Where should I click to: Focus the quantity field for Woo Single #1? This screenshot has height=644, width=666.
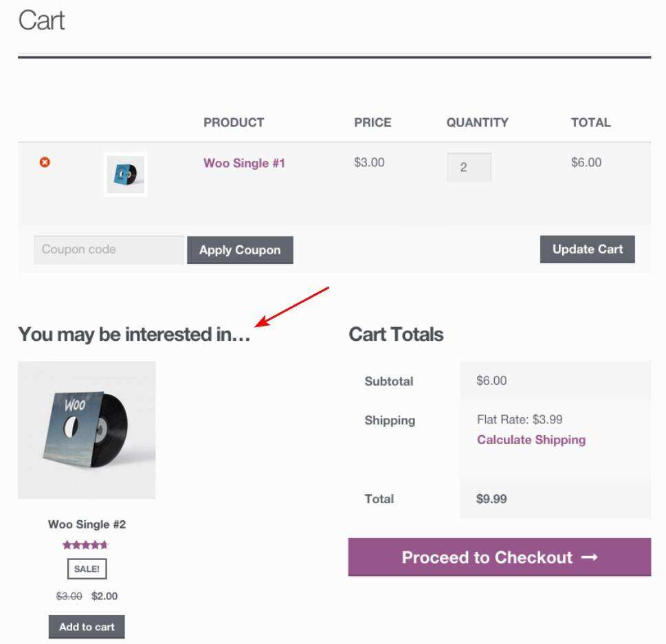(469, 167)
